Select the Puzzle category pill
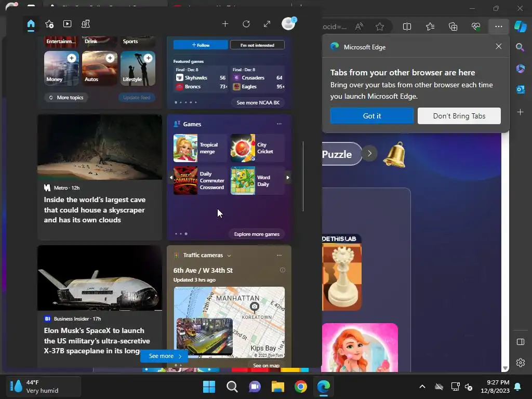 click(x=342, y=154)
